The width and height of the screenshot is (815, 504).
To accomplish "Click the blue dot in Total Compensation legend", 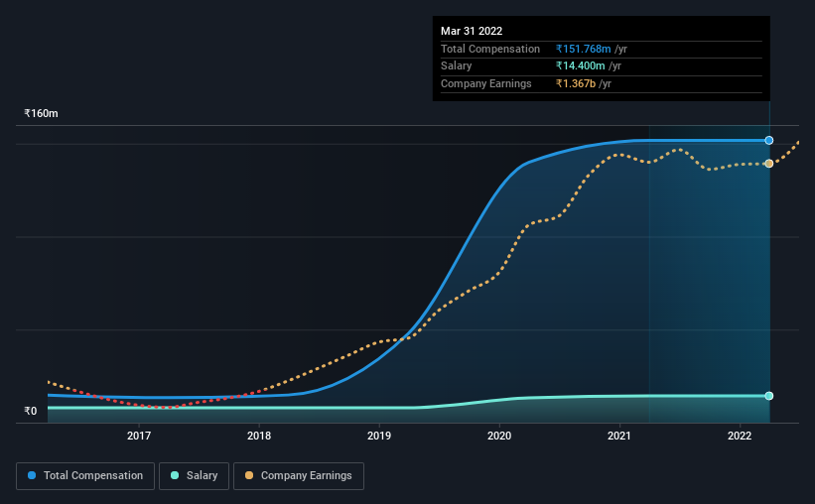I will click(32, 475).
